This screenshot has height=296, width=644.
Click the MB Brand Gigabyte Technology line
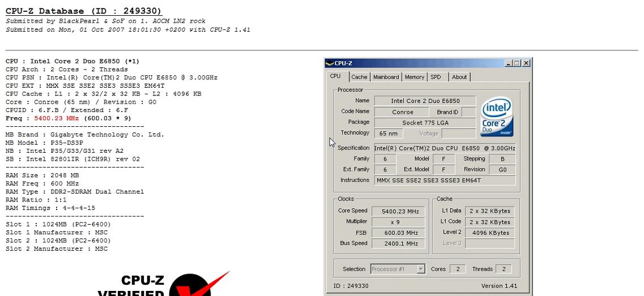coord(84,135)
